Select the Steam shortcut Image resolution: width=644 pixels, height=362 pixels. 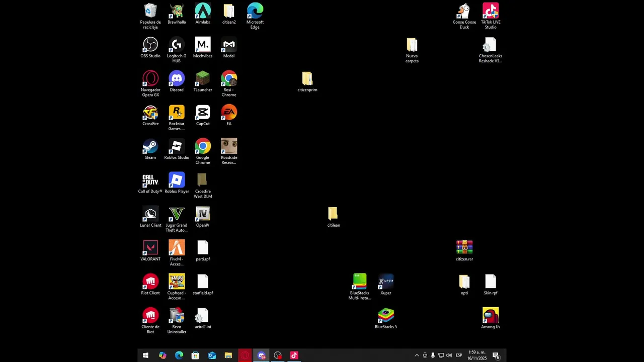150,149
